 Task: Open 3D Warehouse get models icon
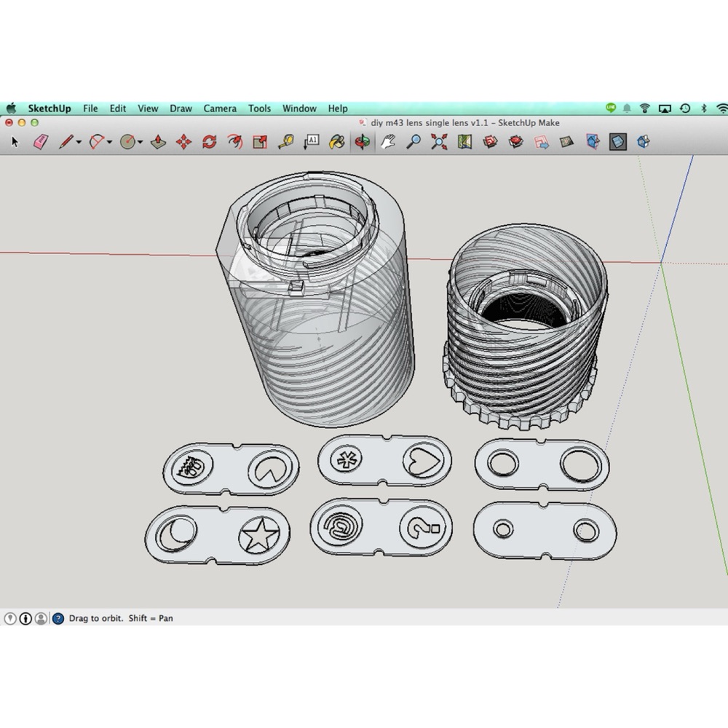490,142
